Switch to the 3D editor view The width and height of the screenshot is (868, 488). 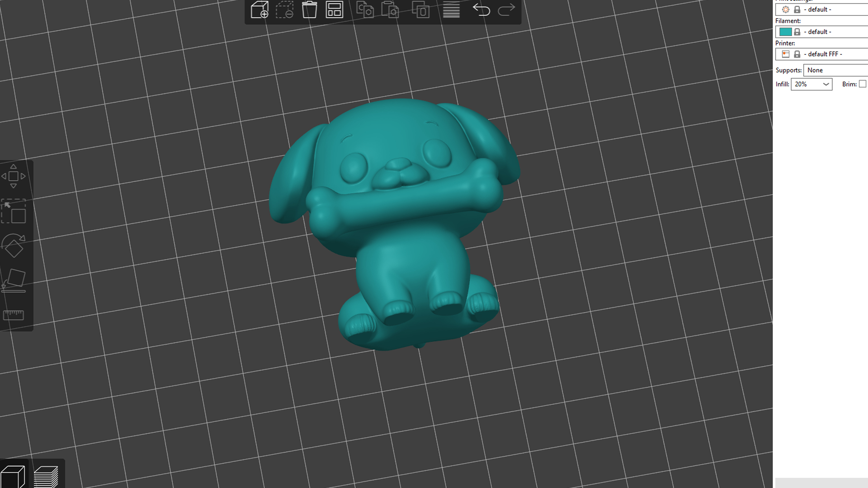click(x=13, y=476)
